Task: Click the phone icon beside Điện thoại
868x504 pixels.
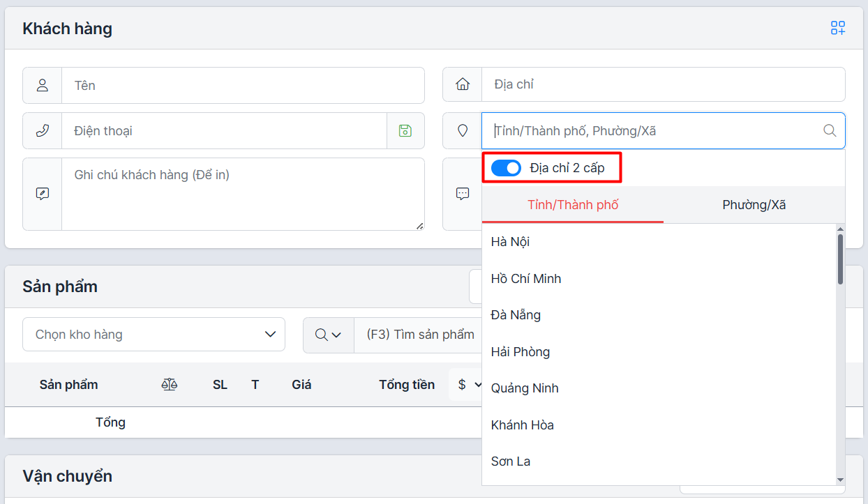Action: [x=43, y=130]
